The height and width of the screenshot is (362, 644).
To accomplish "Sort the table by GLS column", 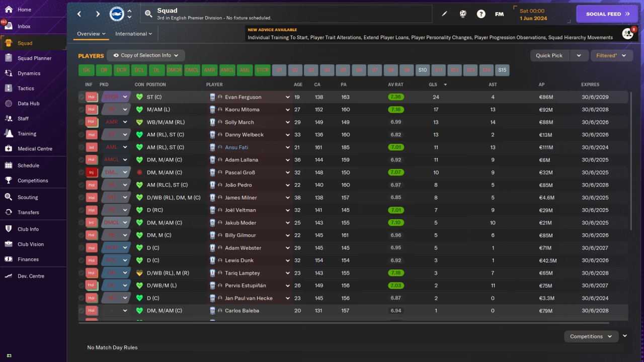I will [432, 84].
